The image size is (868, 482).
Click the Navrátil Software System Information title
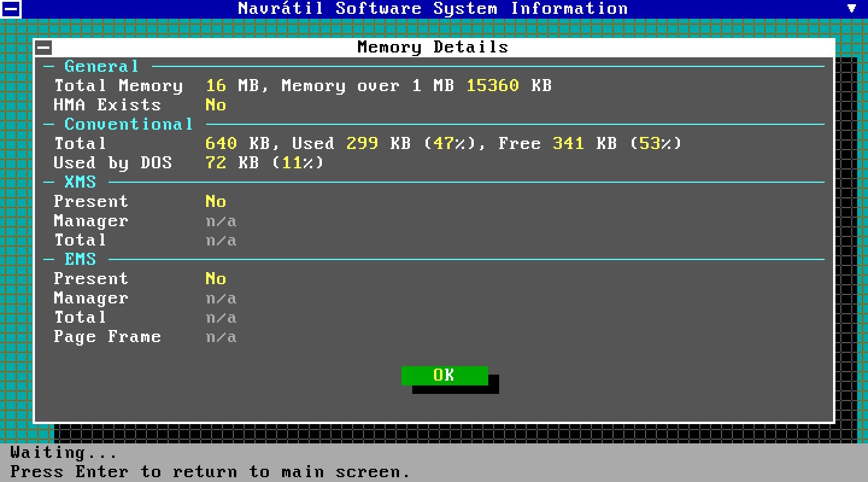pyautogui.click(x=433, y=8)
